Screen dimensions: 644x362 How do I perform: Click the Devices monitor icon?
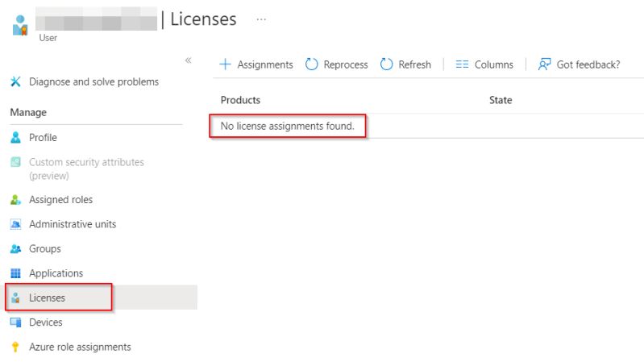point(15,322)
